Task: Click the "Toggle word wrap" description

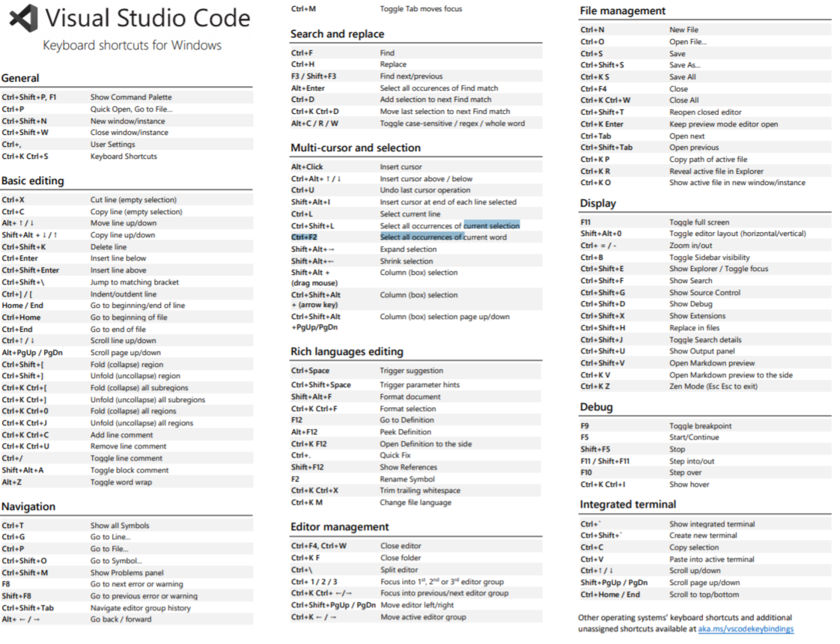Action: [x=121, y=482]
